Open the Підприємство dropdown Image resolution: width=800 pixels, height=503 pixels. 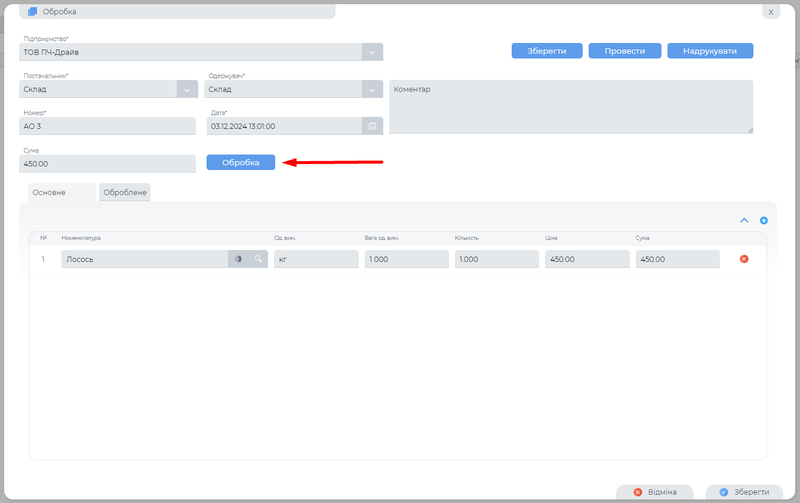tap(371, 52)
